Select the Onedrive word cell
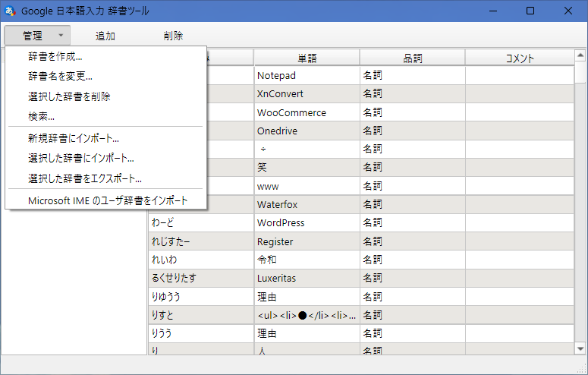The width and height of the screenshot is (588, 375). (307, 131)
